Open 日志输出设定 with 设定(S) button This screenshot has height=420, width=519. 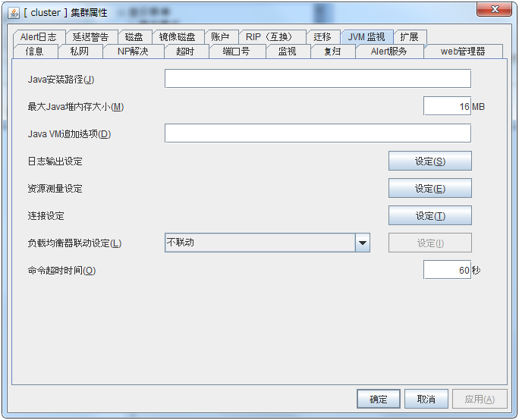pos(430,161)
